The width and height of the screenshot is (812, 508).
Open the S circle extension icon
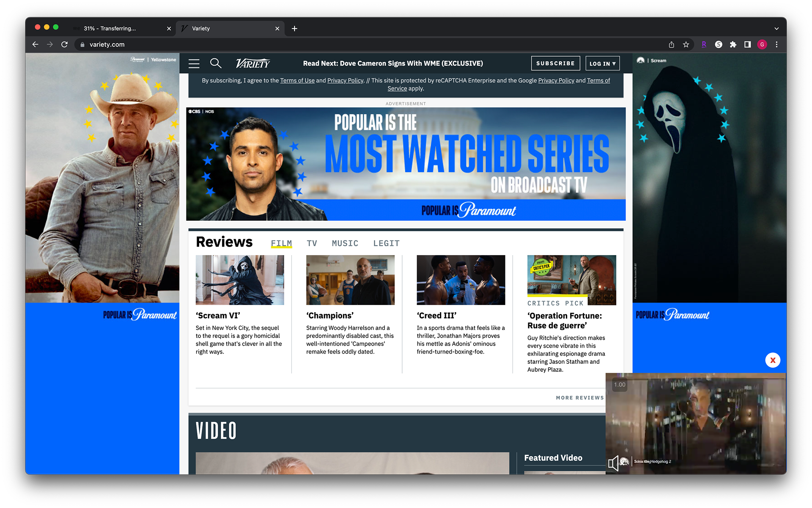(x=719, y=44)
